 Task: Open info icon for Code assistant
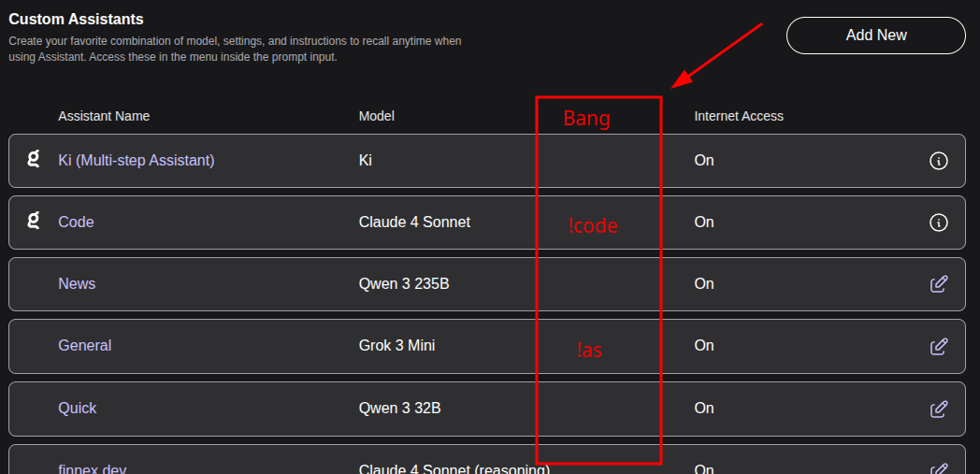tap(939, 223)
